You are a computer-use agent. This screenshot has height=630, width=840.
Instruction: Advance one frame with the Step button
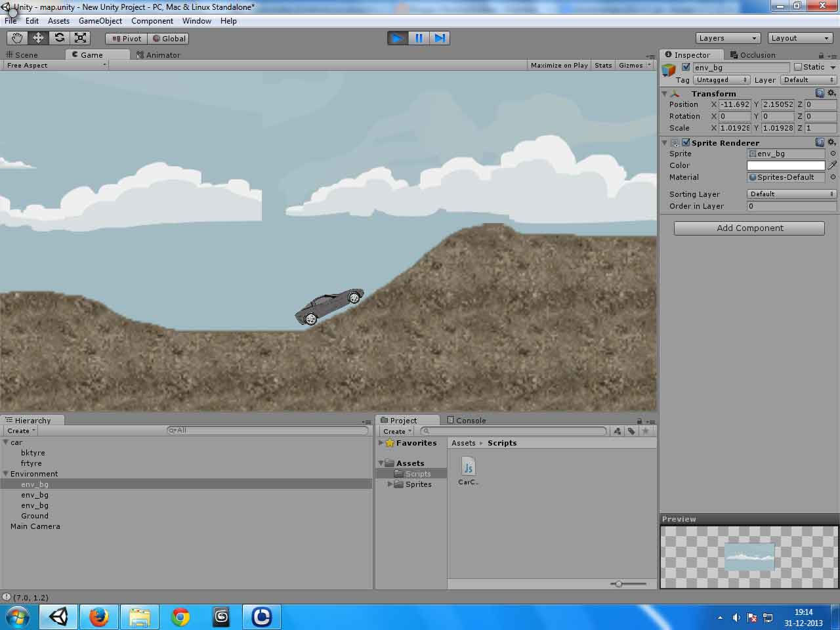440,38
